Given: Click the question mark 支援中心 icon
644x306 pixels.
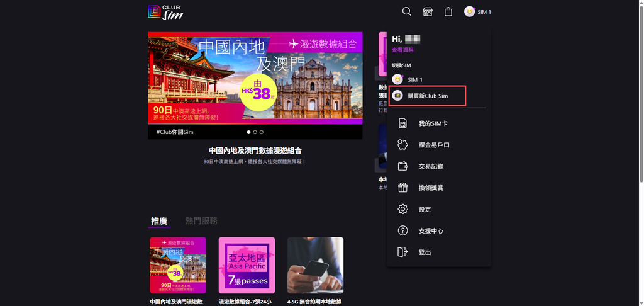Looking at the screenshot, I should click(x=403, y=230).
